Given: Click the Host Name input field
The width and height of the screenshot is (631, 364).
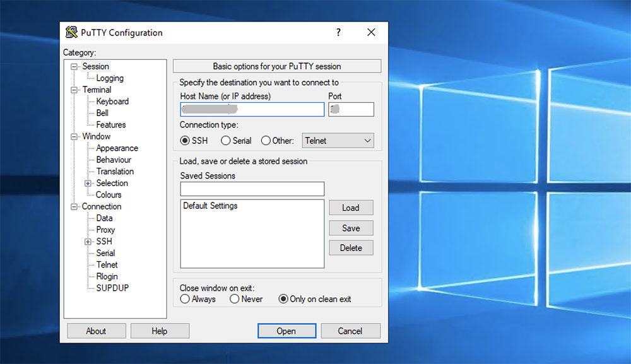Looking at the screenshot, I should 252,109.
